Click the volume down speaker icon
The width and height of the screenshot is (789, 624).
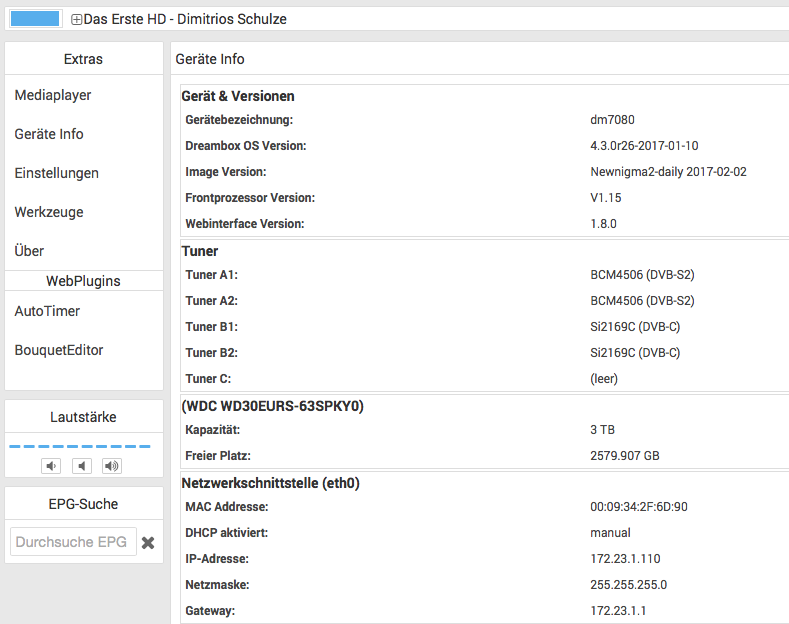[52, 465]
